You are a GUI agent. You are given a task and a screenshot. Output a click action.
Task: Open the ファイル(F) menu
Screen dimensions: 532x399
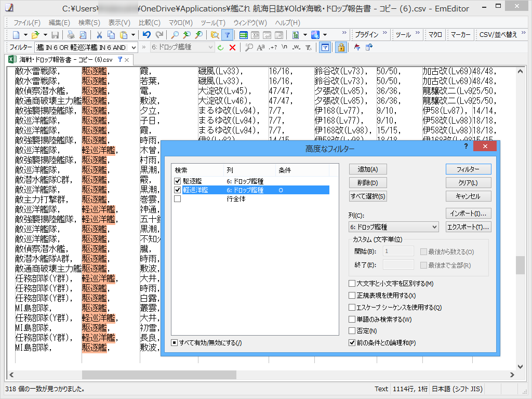pos(27,22)
